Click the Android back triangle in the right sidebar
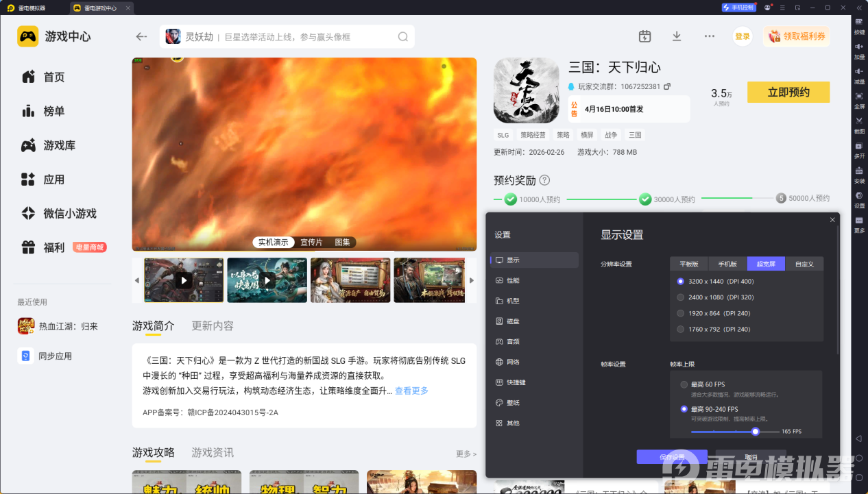 coord(859,439)
